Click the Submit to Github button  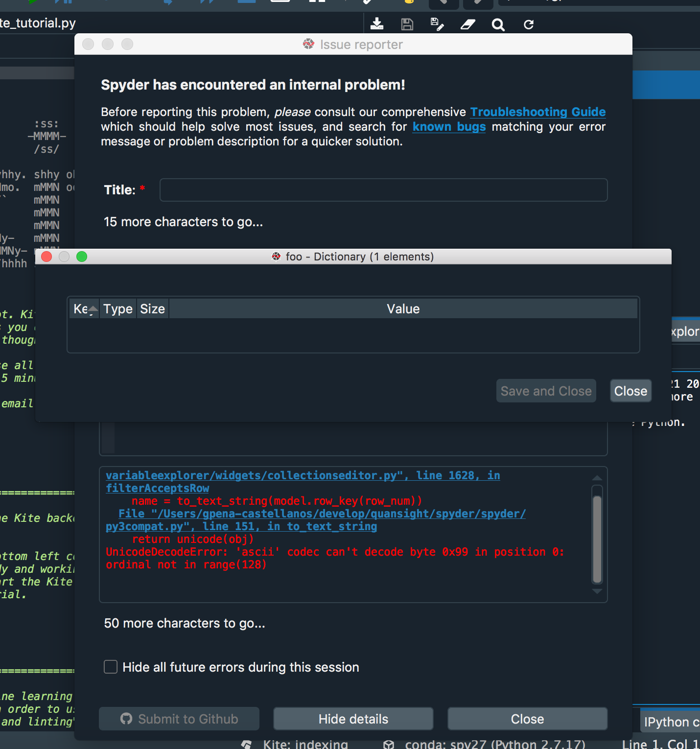[179, 719]
